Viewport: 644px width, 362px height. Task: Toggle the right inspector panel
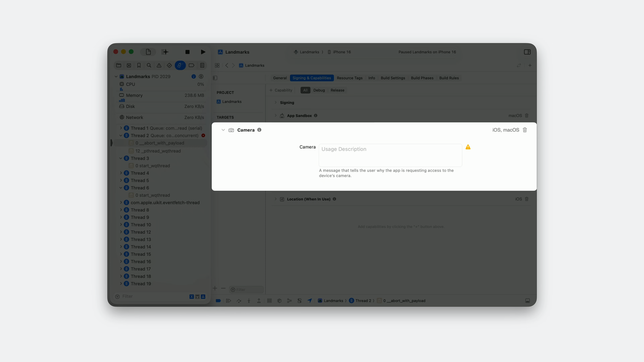coord(527,52)
